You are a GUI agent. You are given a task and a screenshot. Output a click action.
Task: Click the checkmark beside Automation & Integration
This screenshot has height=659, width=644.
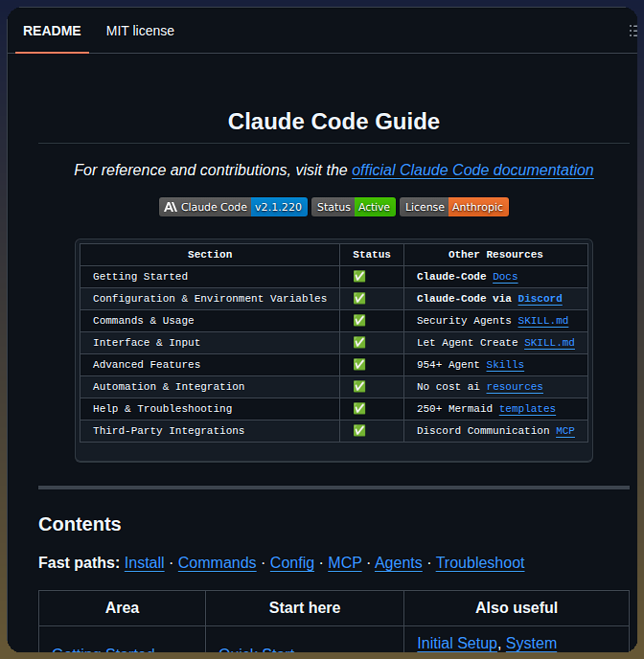click(359, 386)
